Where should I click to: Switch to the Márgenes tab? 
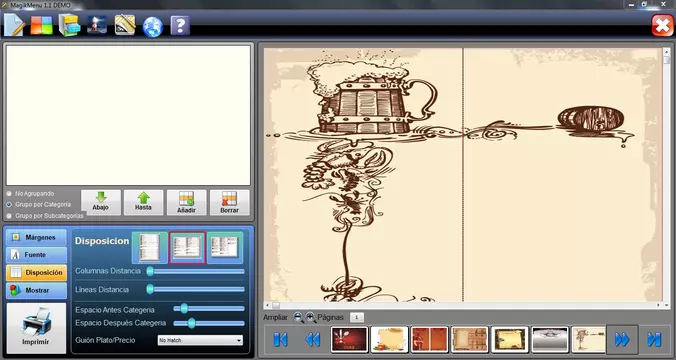point(36,238)
